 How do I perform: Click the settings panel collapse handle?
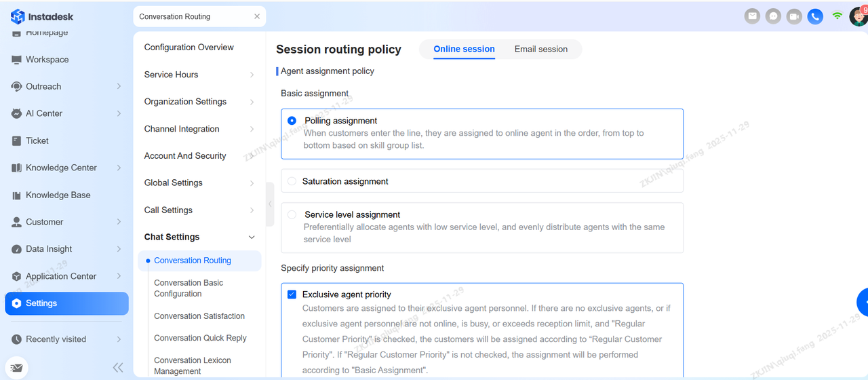(270, 204)
